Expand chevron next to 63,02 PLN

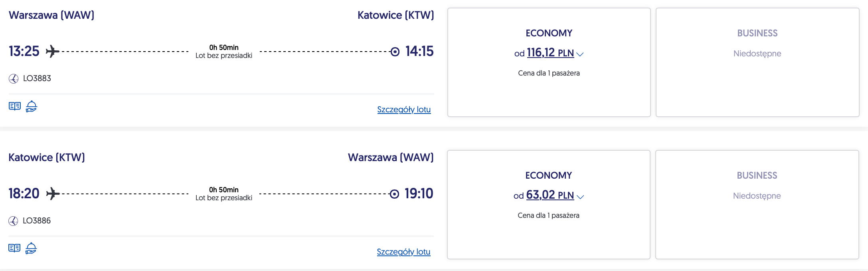pyautogui.click(x=581, y=197)
